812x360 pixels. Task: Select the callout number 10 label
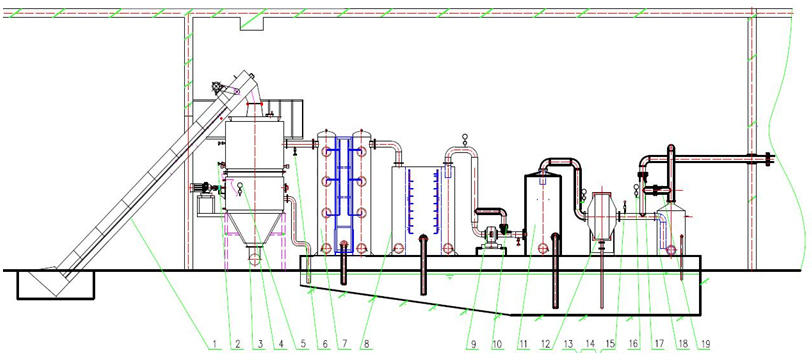[498, 344]
